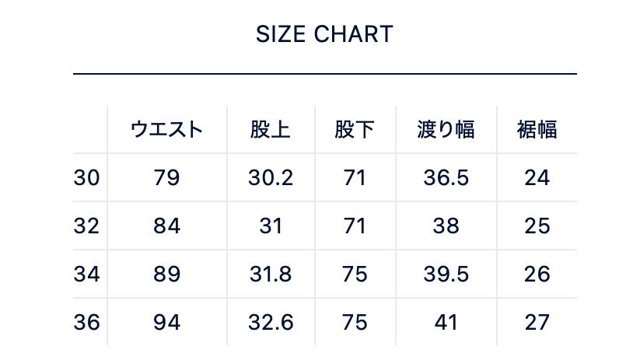Select the 股下 column header
The width and height of the screenshot is (619, 364).
point(355,129)
